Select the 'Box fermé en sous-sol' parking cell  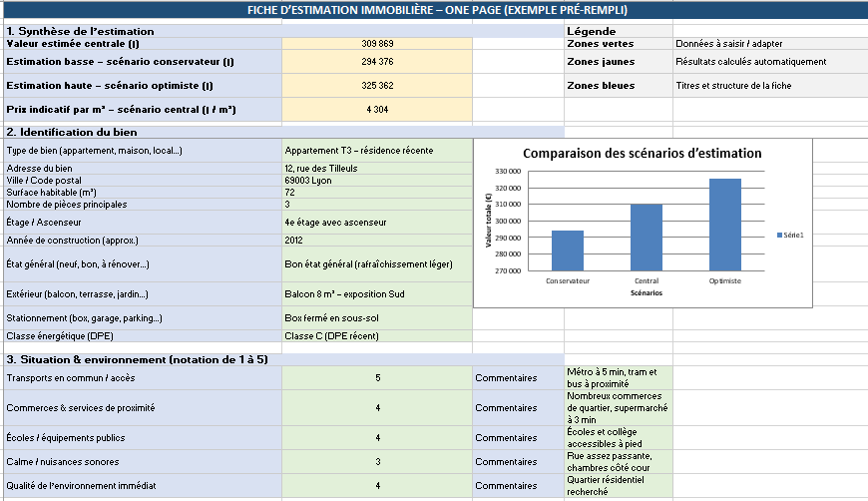coord(377,317)
